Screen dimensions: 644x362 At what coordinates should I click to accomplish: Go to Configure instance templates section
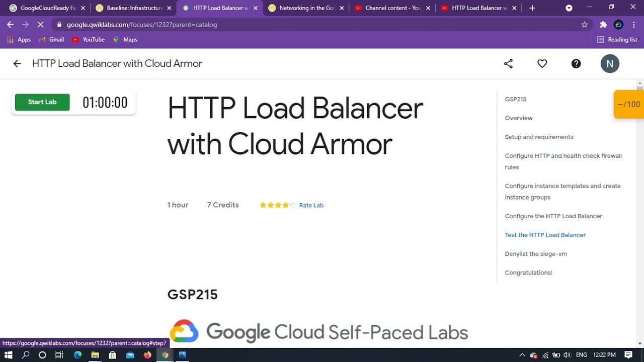click(x=562, y=192)
